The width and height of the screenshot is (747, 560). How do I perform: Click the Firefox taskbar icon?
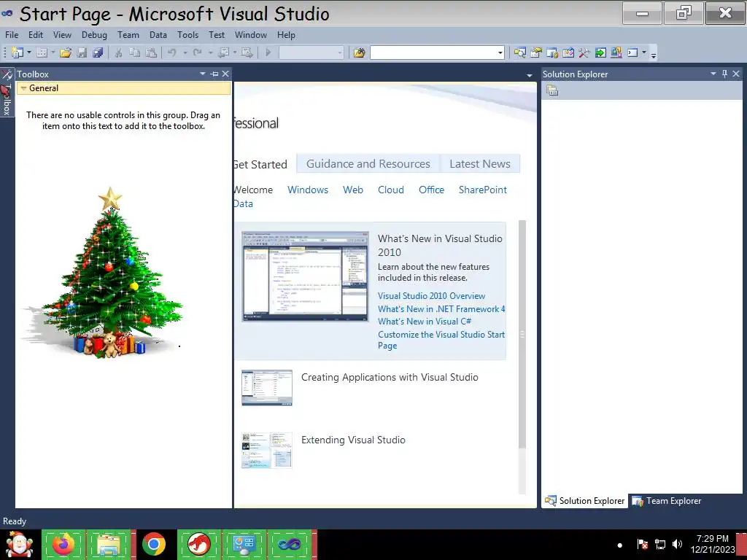click(63, 544)
